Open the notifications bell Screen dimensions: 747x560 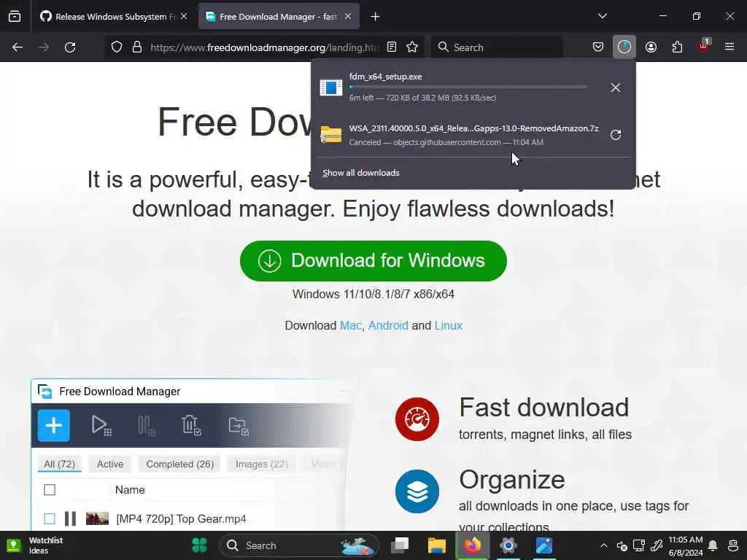pyautogui.click(x=713, y=545)
